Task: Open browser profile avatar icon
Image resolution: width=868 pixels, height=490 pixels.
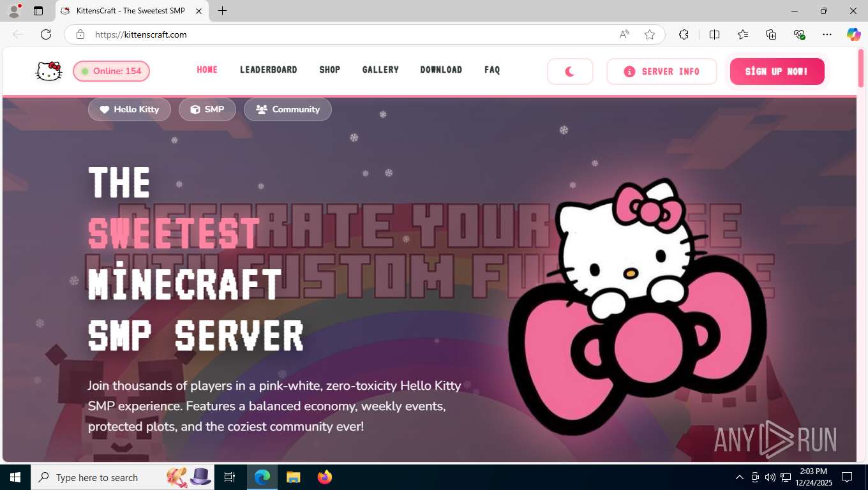Action: 13,11
